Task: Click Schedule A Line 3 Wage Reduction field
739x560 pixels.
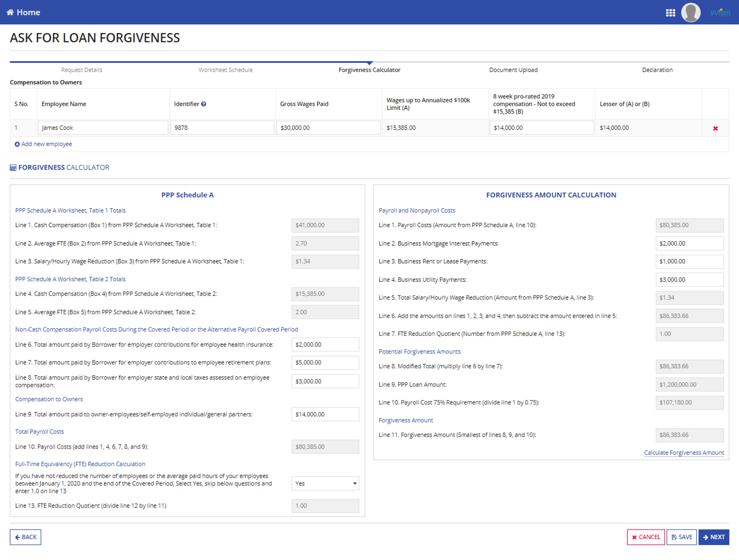Action: [x=325, y=262]
